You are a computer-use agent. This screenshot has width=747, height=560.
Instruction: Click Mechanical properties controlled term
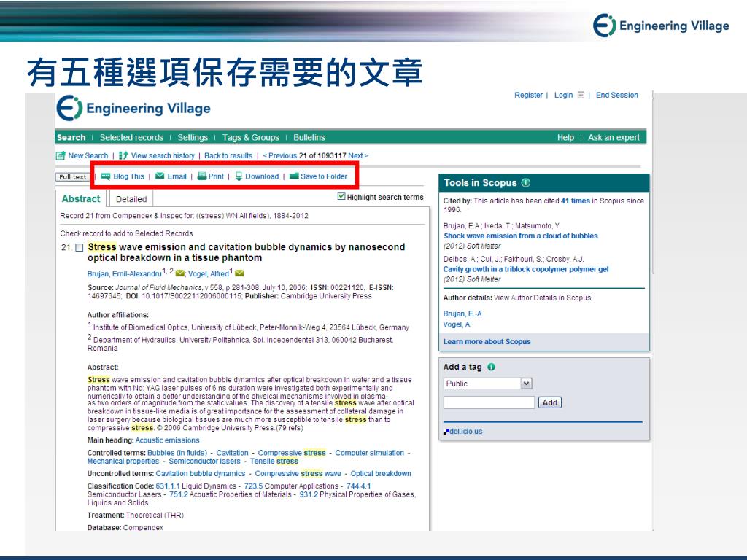click(x=123, y=462)
